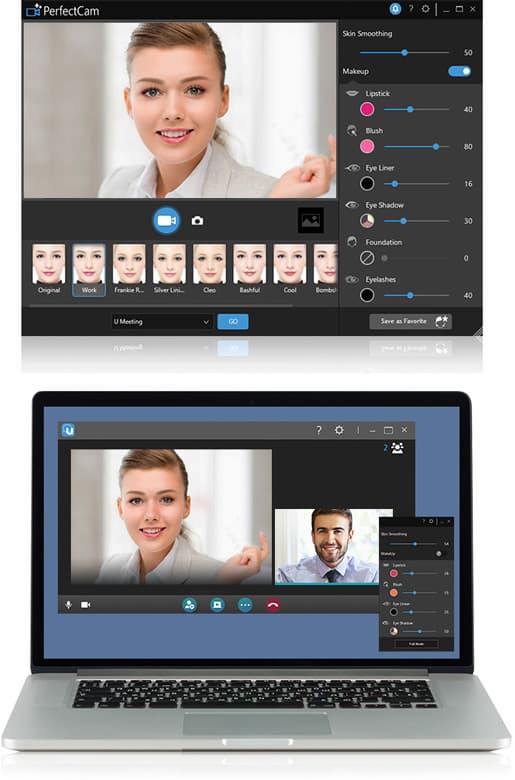This screenshot has height=780, width=515.
Task: Select the Bashful look thumbnail
Action: 250,269
